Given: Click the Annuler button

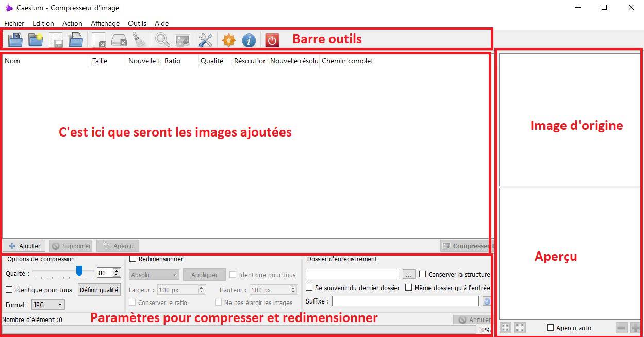Looking at the screenshot, I should tap(473, 319).
